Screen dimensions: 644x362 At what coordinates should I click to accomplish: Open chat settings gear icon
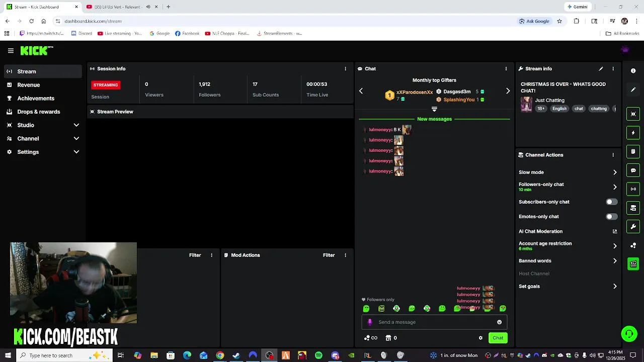[480, 338]
